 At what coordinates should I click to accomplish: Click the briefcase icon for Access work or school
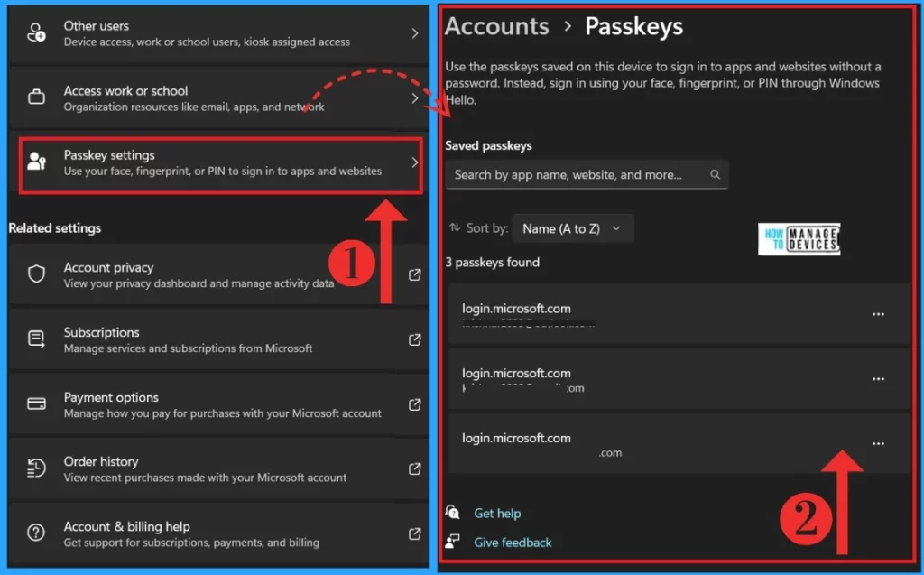pyautogui.click(x=36, y=97)
